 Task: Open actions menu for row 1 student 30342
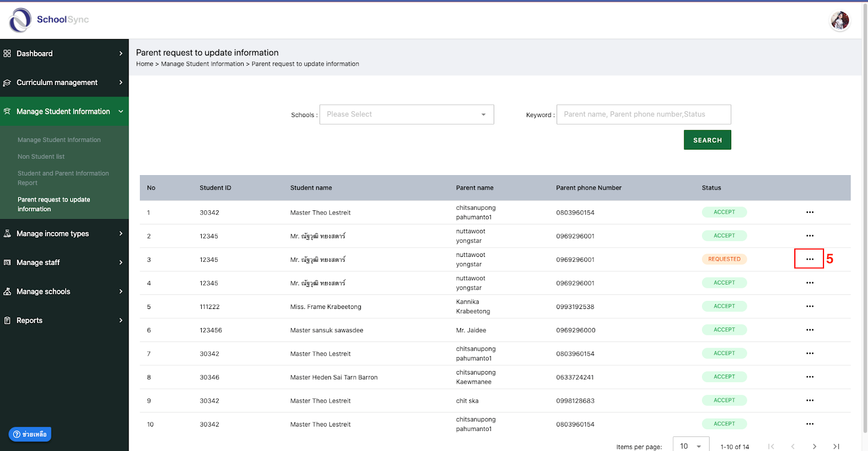coord(809,212)
